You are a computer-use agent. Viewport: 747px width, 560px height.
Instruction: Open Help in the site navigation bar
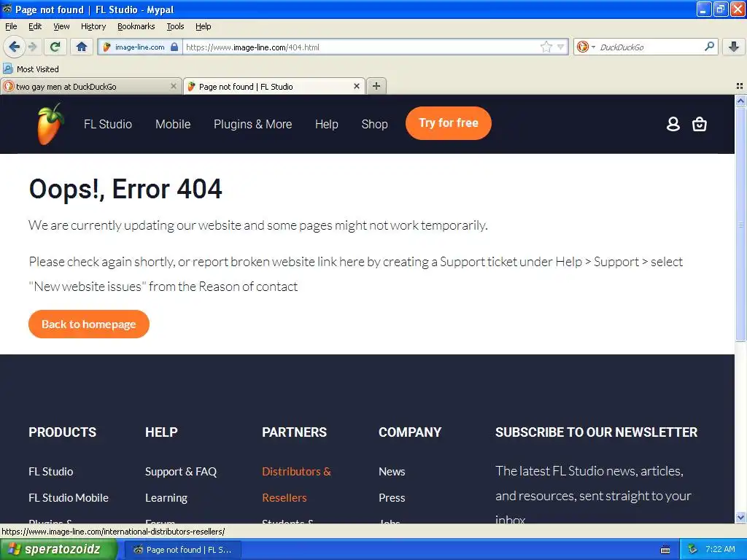pyautogui.click(x=326, y=124)
